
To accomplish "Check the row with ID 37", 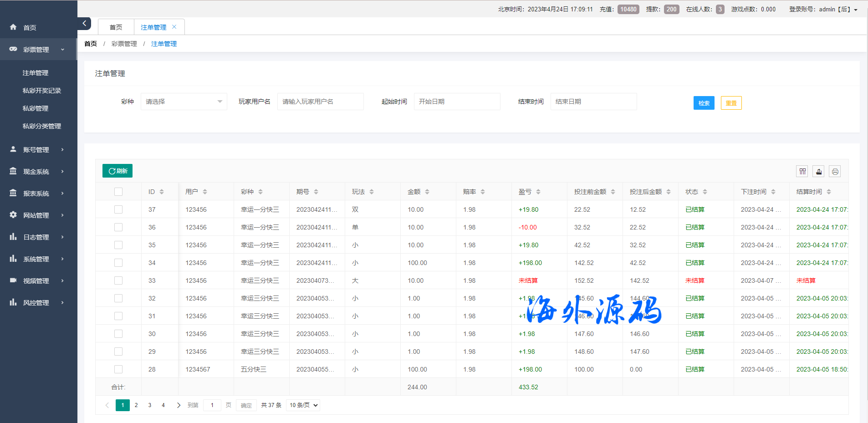I will (118, 209).
